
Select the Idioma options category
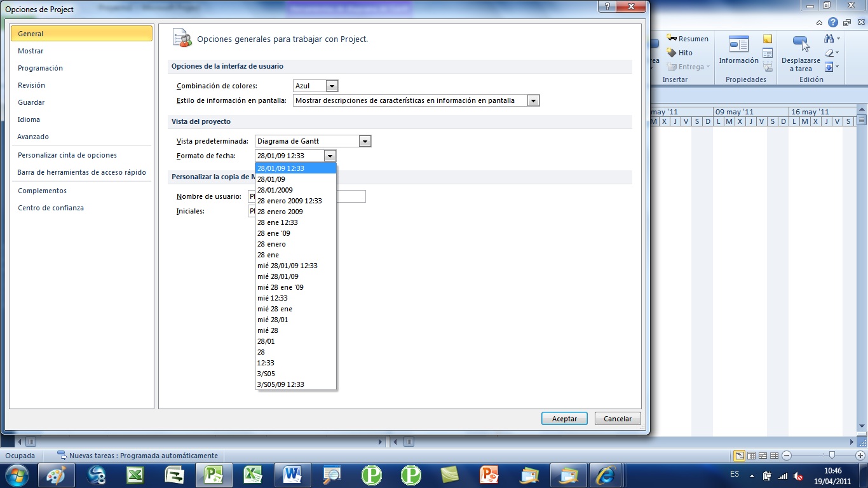click(82, 119)
